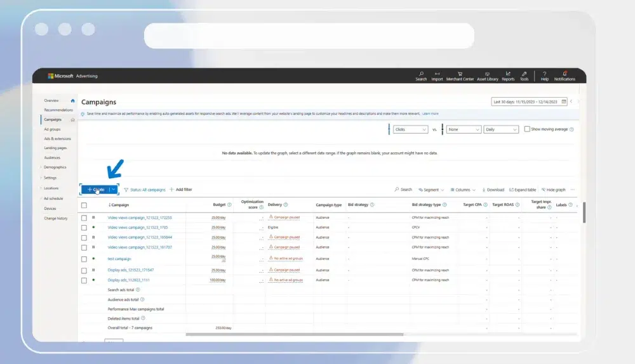Click the home icon beside Campaigns in sidebar

(x=72, y=120)
